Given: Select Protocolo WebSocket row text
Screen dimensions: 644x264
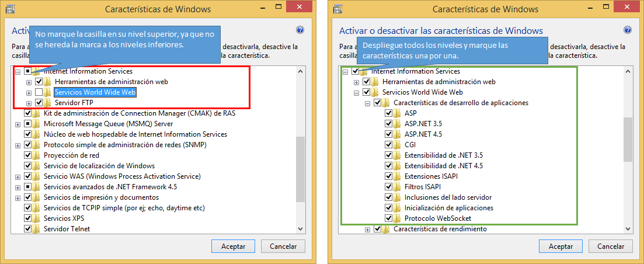Looking at the screenshot, I should (x=438, y=218).
